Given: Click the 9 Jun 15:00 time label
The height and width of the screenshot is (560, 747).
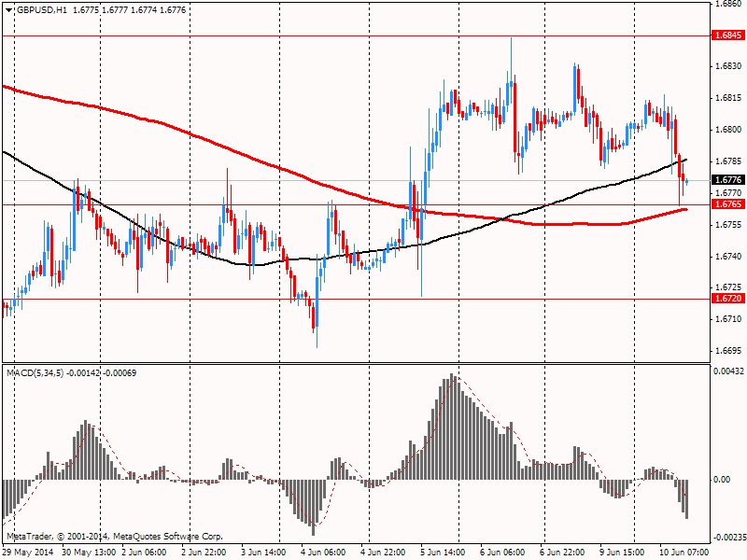Looking at the screenshot, I should coord(624,553).
